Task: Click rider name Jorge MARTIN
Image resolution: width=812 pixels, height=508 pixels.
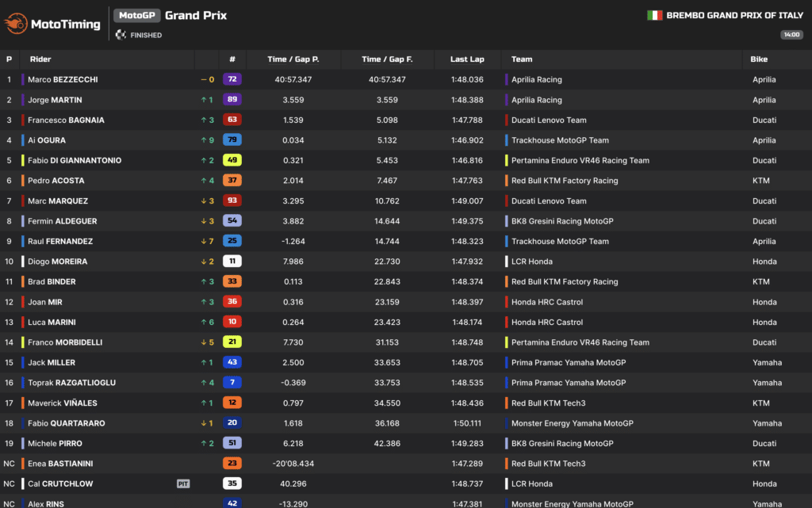Action: click(55, 100)
